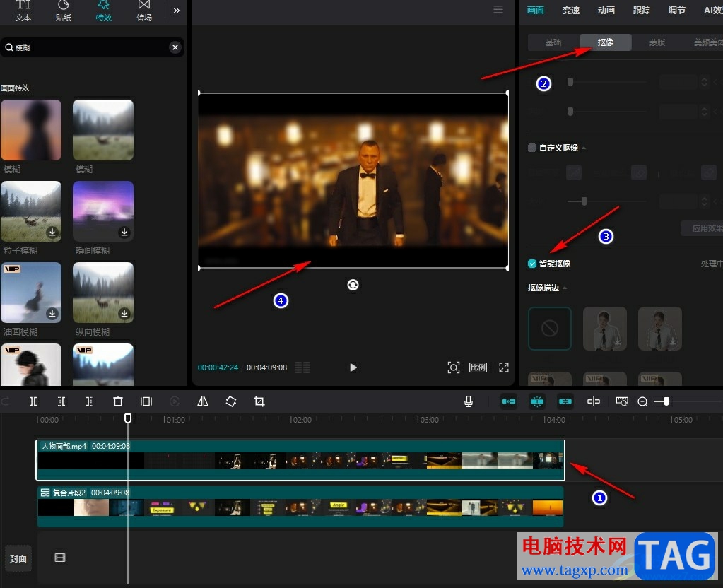Adjust the slider in the 自定义抠像 section
Viewport: 723px width, 588px height.
(584, 201)
